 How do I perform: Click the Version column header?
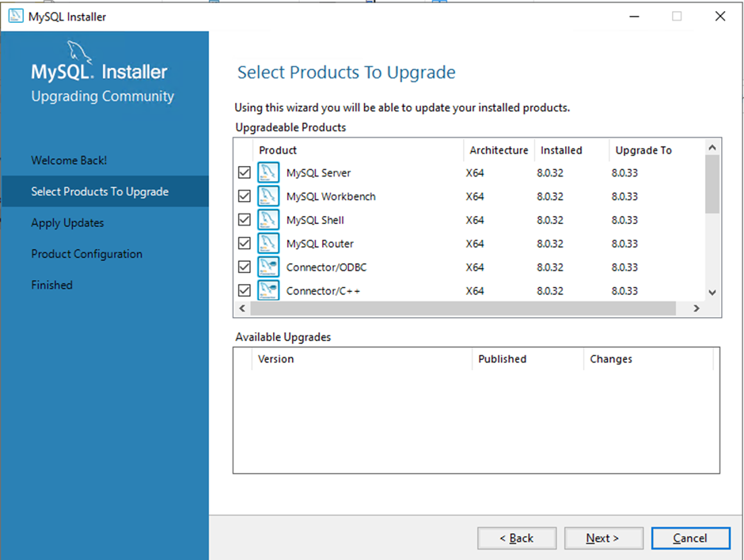coord(362,359)
